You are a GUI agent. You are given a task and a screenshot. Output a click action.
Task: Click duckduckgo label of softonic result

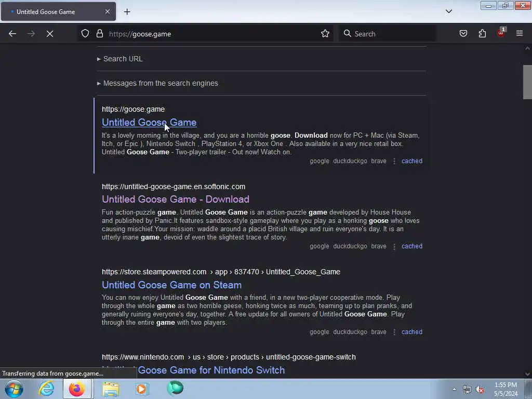coord(350,246)
